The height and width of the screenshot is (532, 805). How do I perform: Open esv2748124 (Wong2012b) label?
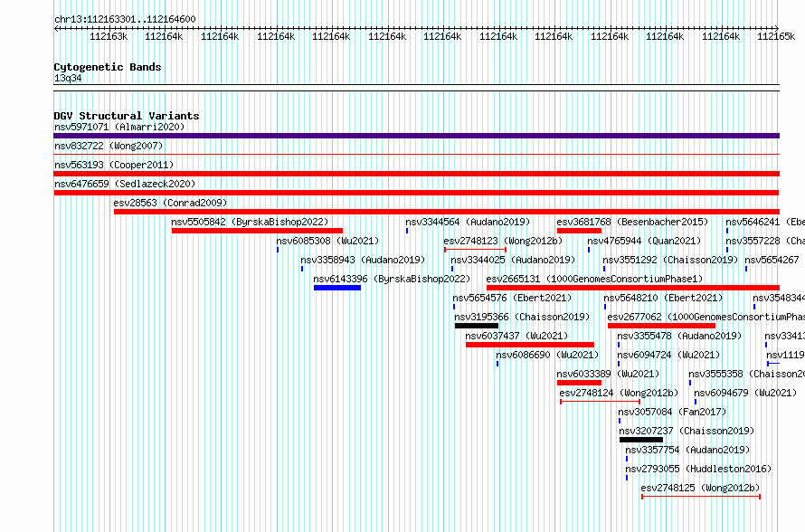619,393
